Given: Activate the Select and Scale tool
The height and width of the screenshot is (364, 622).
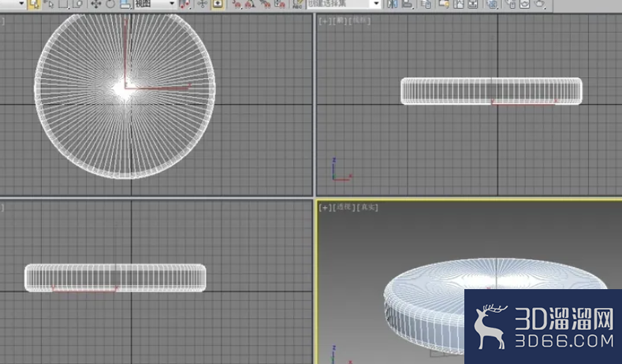Looking at the screenshot, I should tap(125, 4).
